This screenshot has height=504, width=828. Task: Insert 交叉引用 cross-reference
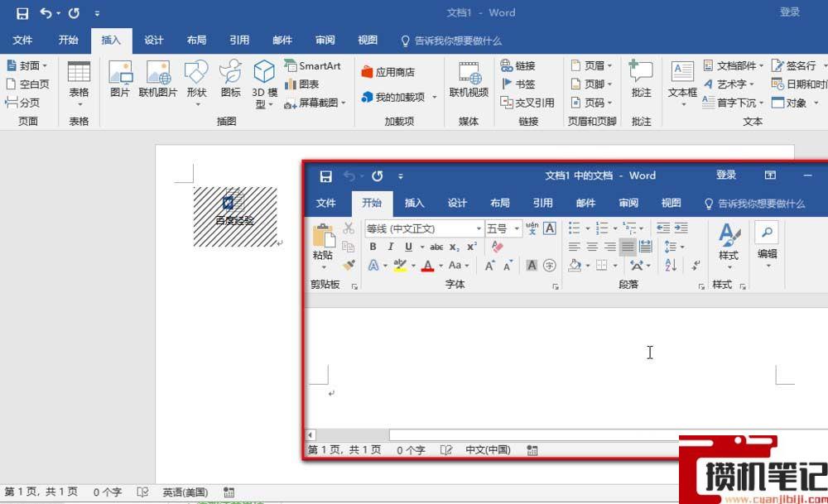pos(527,103)
